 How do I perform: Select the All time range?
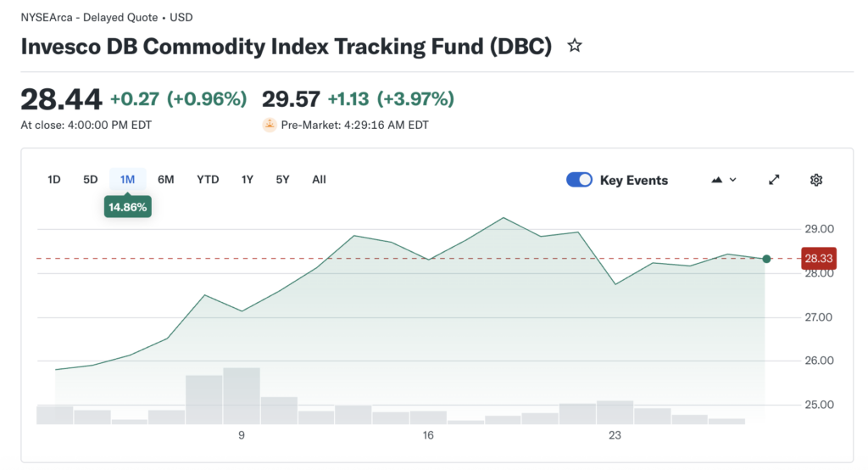pyautogui.click(x=319, y=180)
